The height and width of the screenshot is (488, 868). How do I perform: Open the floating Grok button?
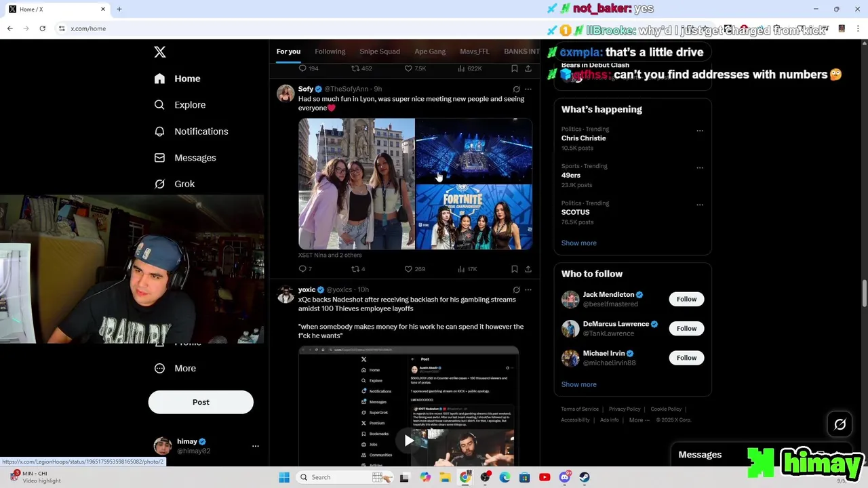tap(840, 425)
